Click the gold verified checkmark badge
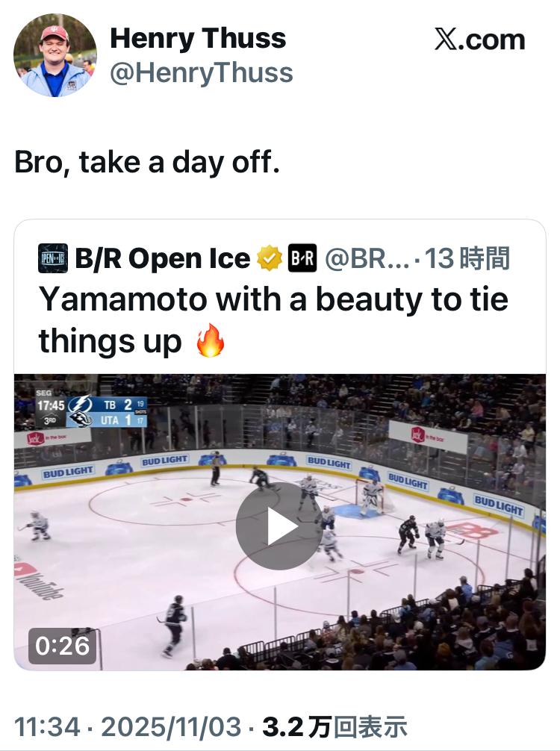 pos(267,258)
